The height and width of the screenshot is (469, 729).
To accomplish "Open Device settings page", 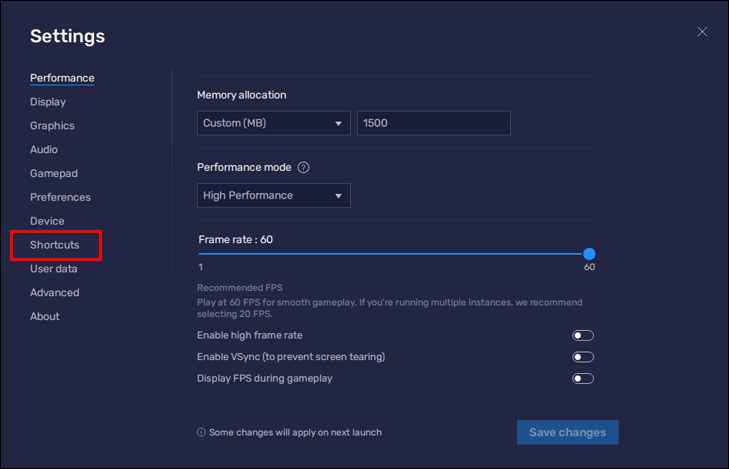I will click(47, 221).
